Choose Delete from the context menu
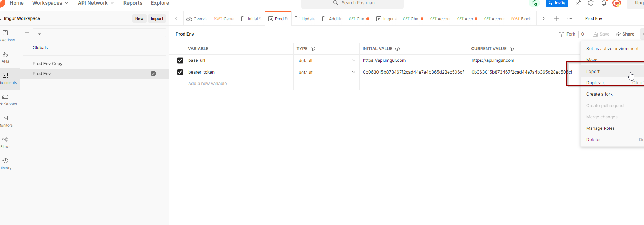This screenshot has width=644, height=225. (612, 140)
